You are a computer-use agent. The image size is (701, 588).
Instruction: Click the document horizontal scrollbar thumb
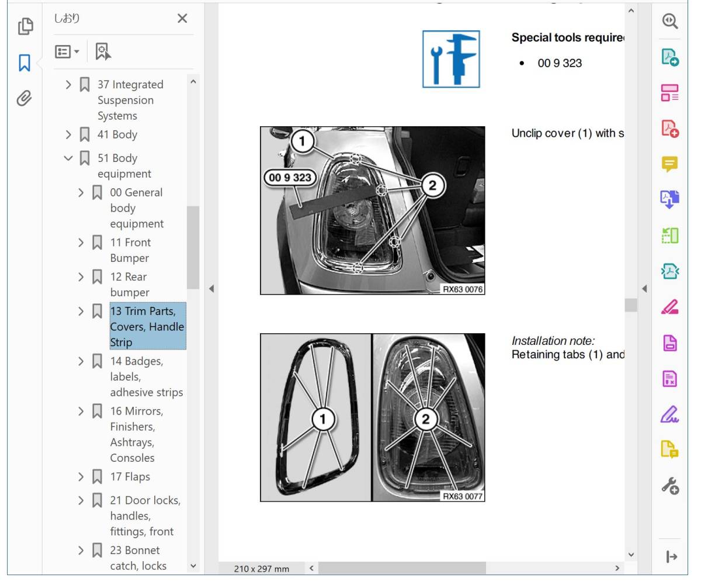[402, 568]
